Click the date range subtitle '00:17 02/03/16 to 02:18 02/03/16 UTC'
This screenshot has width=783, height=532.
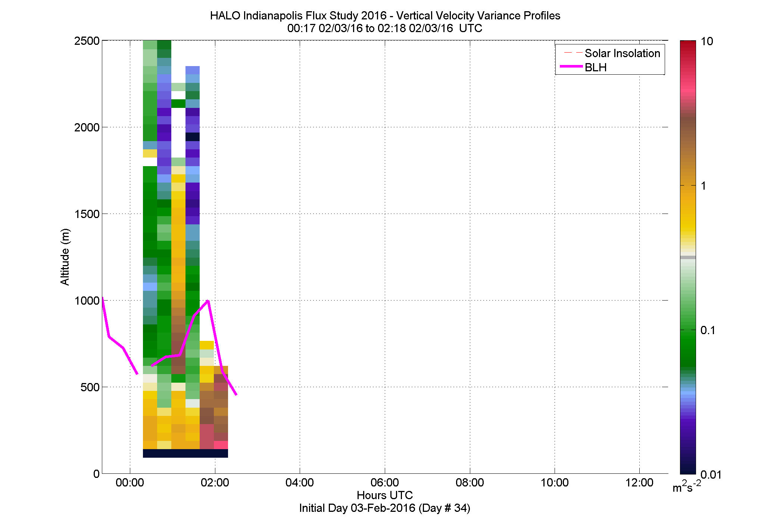385,28
